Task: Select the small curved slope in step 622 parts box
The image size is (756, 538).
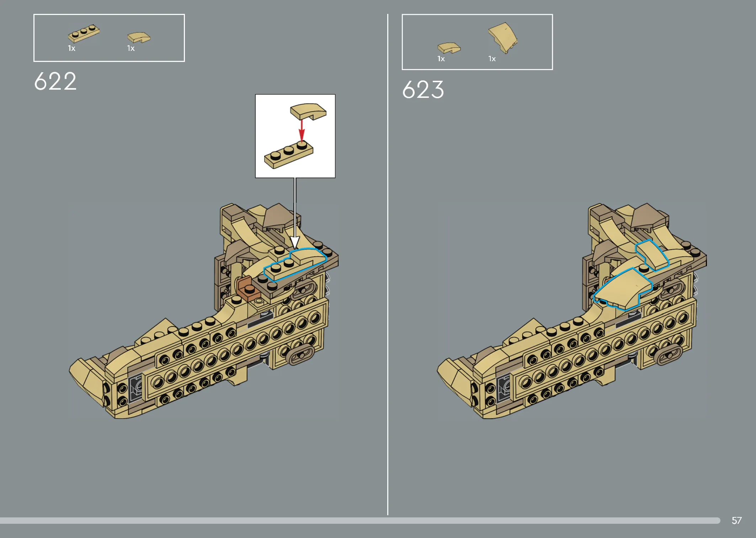Action: 139,37
